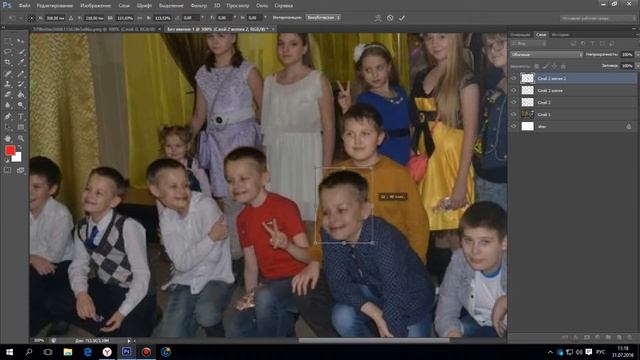Viewport: 640px width, 360px height.
Task: Click the transform width percentage field
Action: point(124,18)
